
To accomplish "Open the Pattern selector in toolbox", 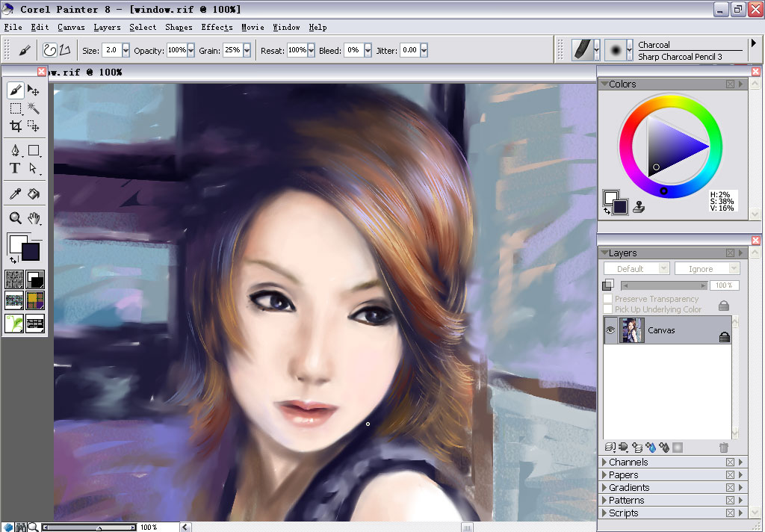I will point(14,300).
